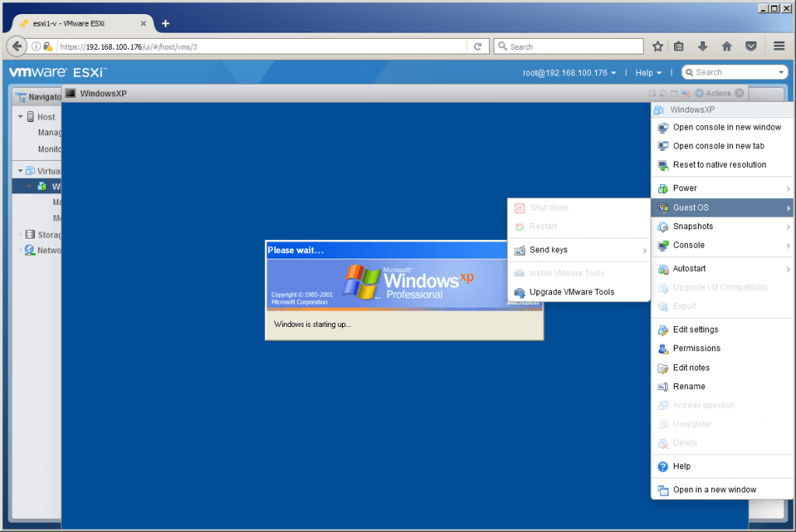
Task: Open a new browser tab
Action: point(166,23)
